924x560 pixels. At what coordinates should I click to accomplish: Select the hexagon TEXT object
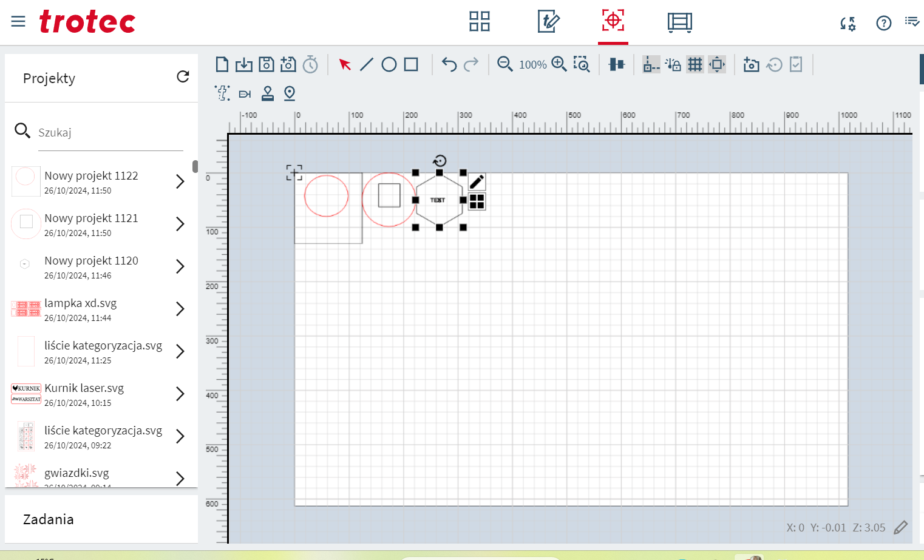(x=439, y=200)
